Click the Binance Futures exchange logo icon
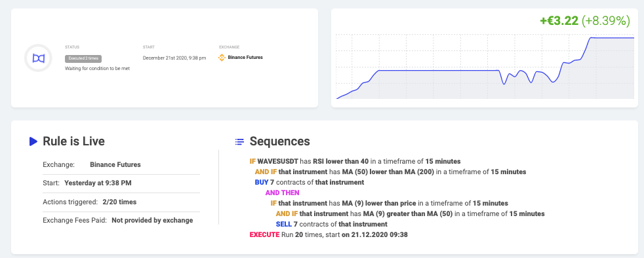This screenshot has width=644, height=258. coord(222,58)
